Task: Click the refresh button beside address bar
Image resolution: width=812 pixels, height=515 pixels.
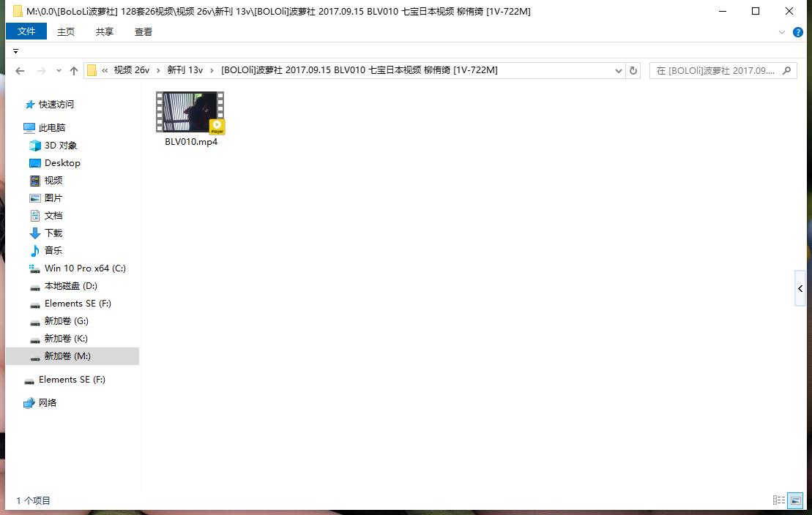Action: point(633,71)
